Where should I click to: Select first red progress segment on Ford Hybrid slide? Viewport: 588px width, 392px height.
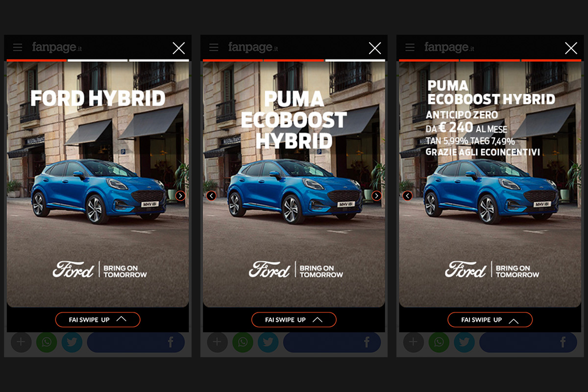click(x=37, y=60)
